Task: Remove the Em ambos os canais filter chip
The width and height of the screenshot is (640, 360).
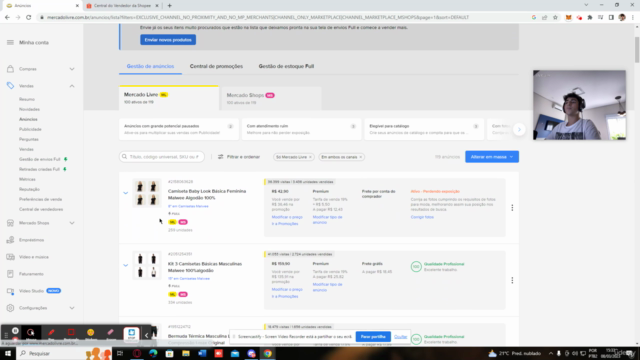Action: 360,157
